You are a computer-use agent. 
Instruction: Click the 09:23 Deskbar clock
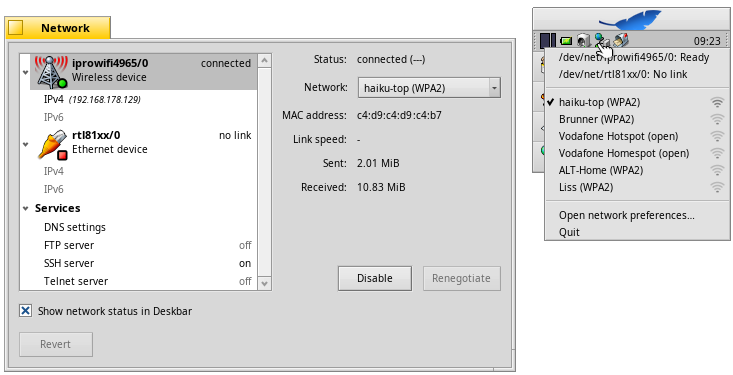[x=707, y=41]
